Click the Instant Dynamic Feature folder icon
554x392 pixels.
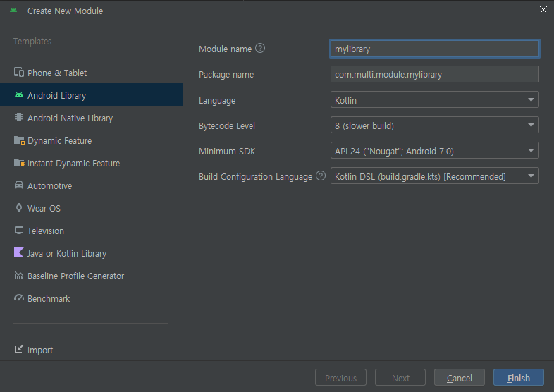[x=19, y=163]
